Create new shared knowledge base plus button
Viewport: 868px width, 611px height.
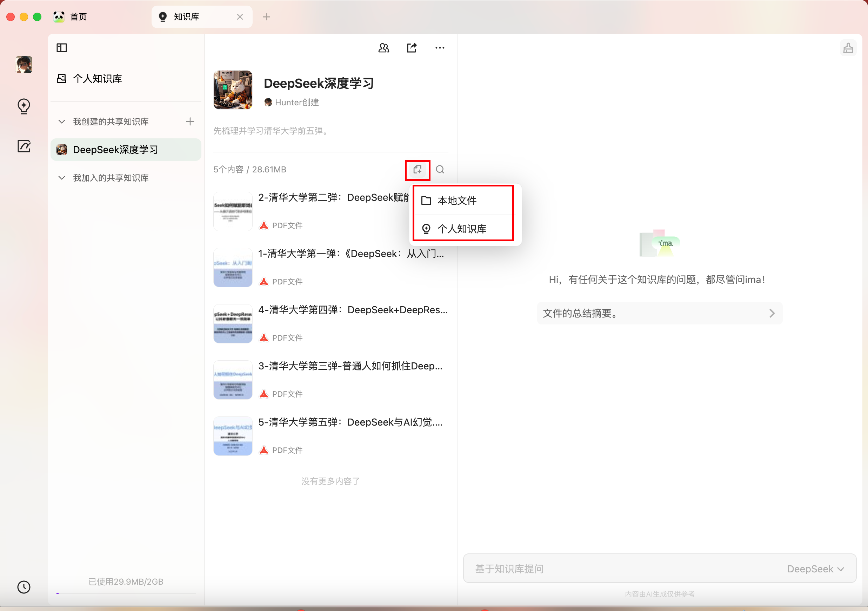click(x=190, y=121)
